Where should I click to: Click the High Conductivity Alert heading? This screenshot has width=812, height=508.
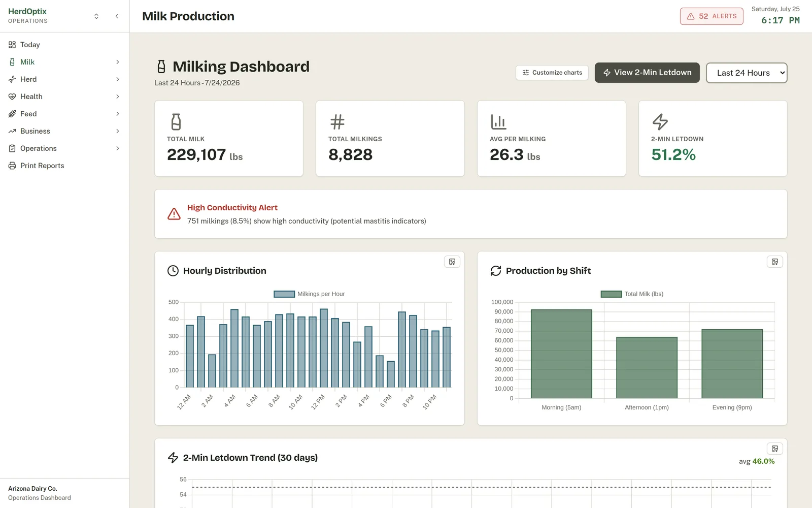[232, 208]
